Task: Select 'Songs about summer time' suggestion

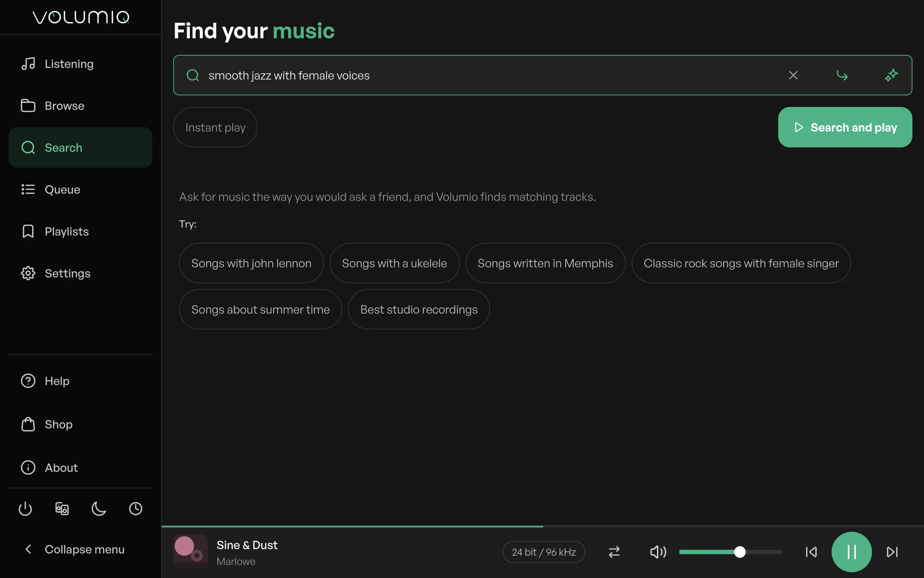Action: (x=260, y=309)
